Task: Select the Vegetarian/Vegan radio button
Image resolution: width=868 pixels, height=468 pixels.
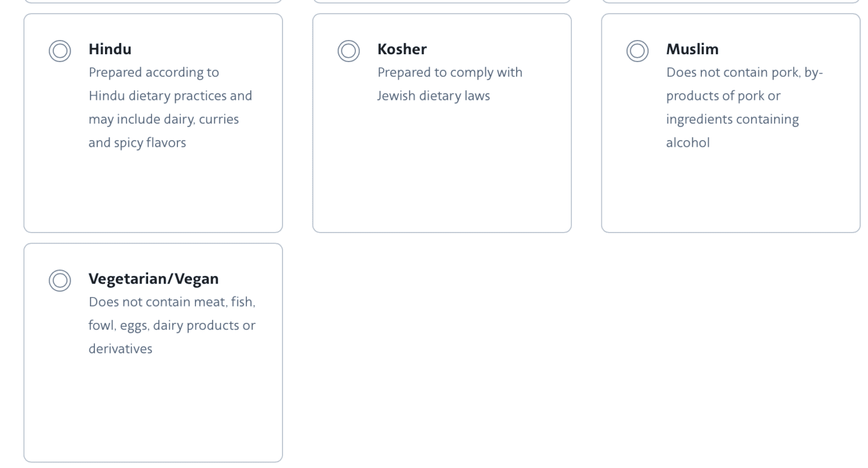Action: click(60, 281)
